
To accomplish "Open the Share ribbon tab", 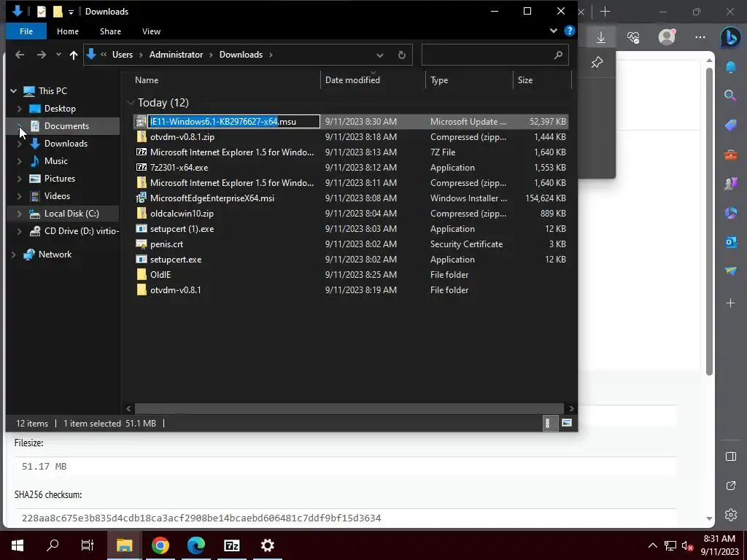I will [110, 31].
